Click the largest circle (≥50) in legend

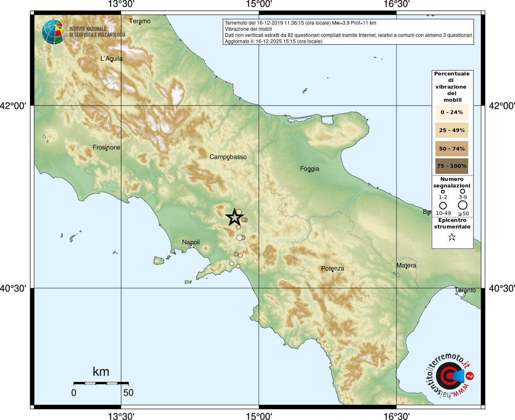coord(463,205)
